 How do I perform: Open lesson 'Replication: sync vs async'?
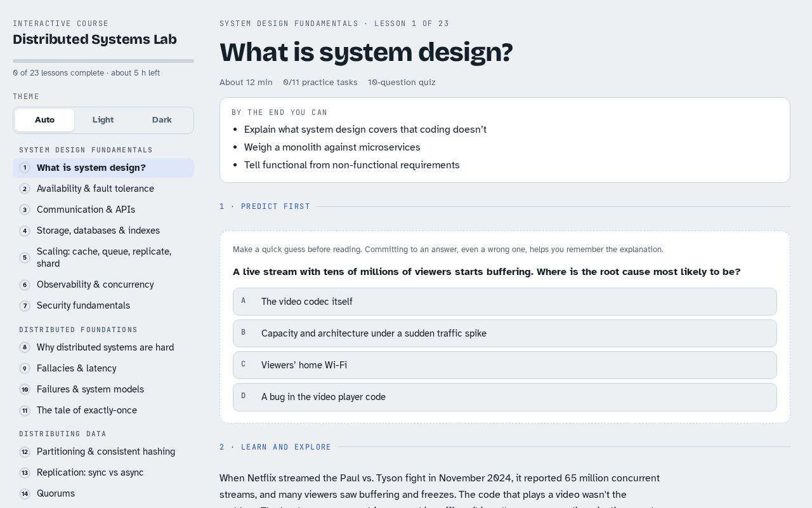pos(103,472)
